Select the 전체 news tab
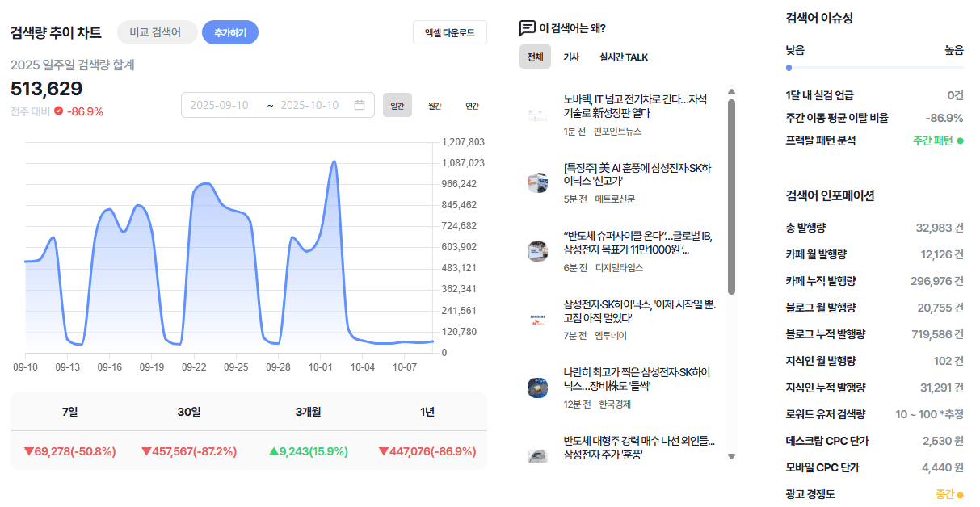This screenshot has height=507, width=980. [535, 57]
